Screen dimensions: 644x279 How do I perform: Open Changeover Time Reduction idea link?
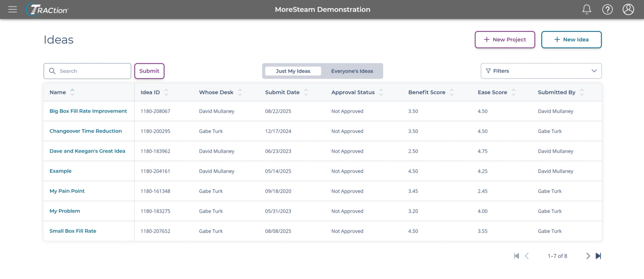(86, 131)
